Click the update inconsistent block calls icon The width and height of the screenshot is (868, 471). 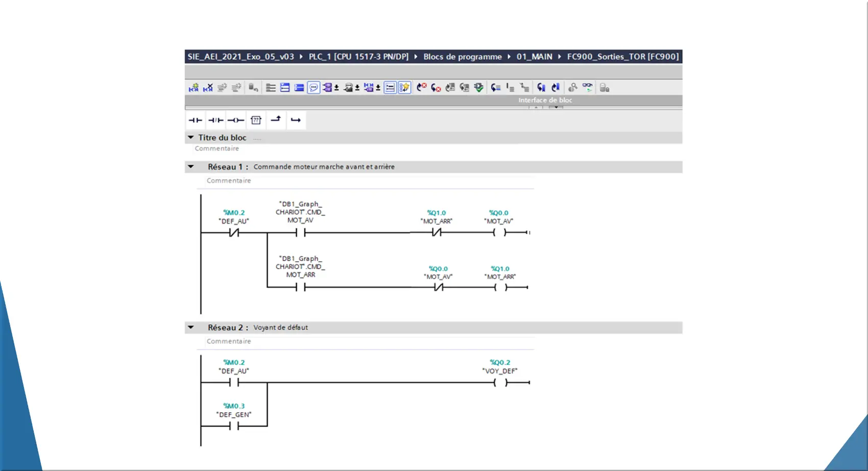[x=450, y=88]
